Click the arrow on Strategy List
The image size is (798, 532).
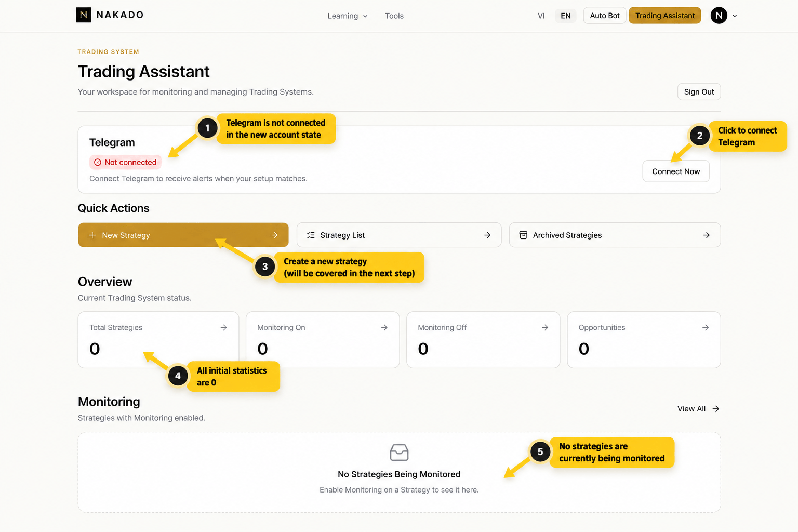coord(487,235)
